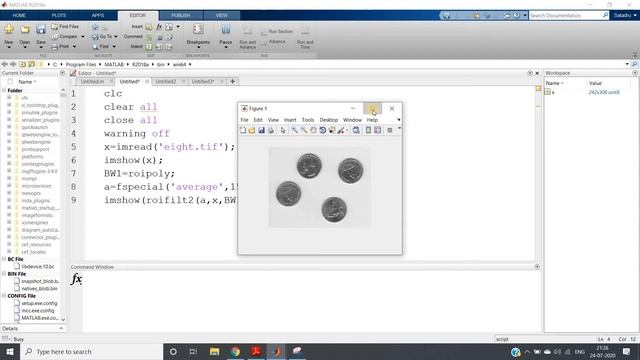
Task: Click Save Figure icon in Figure 1 toolbar
Action: coord(261,130)
